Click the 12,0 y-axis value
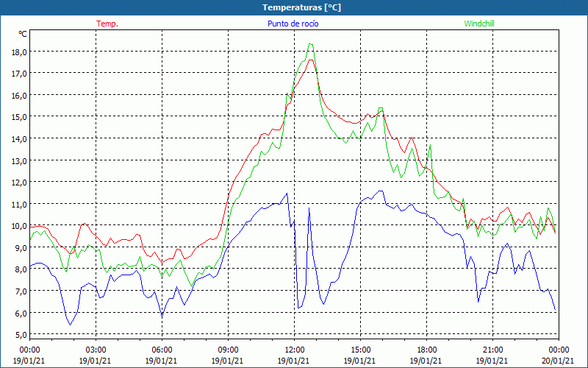This screenshot has width=588, height=368. tap(19, 182)
